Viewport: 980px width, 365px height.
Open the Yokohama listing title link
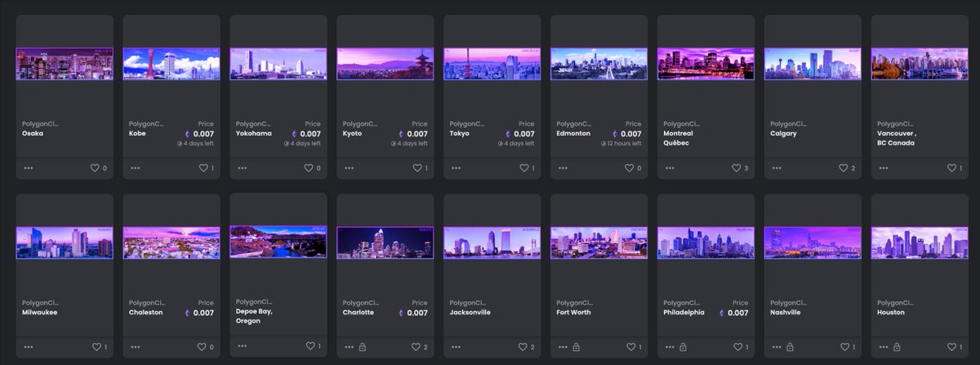coord(256,133)
